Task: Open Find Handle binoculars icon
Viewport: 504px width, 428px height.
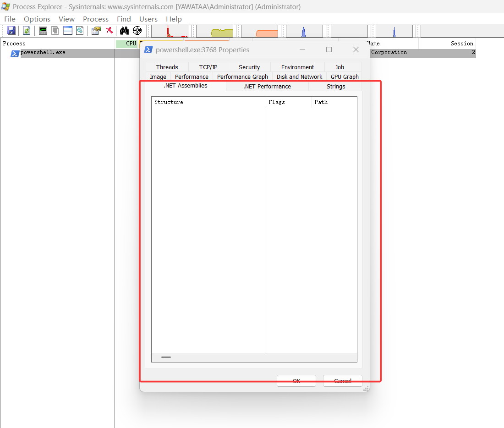Action: click(124, 31)
